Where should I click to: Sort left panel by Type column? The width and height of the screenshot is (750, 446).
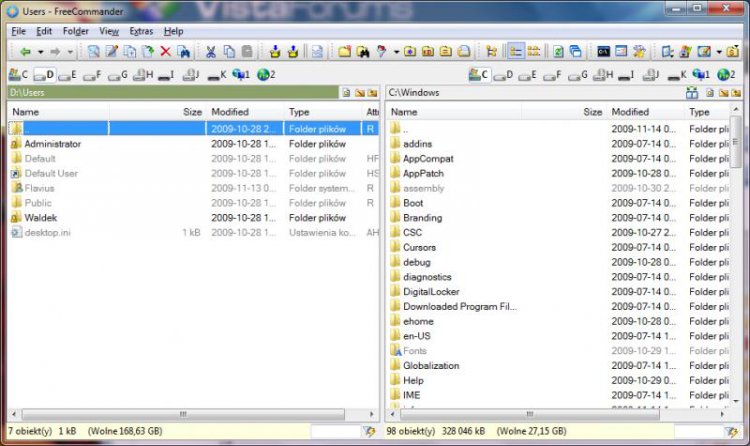322,112
